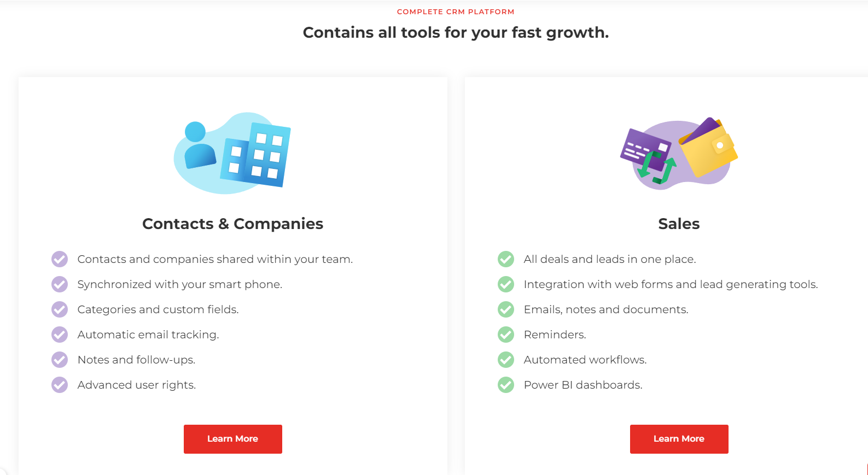
Task: Click the purple checkmark beside Categories and custom fields
Action: (60, 309)
